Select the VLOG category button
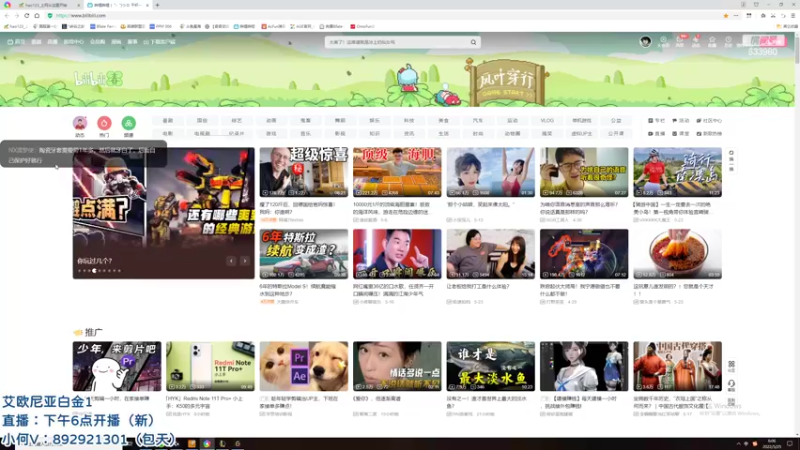 547,121
